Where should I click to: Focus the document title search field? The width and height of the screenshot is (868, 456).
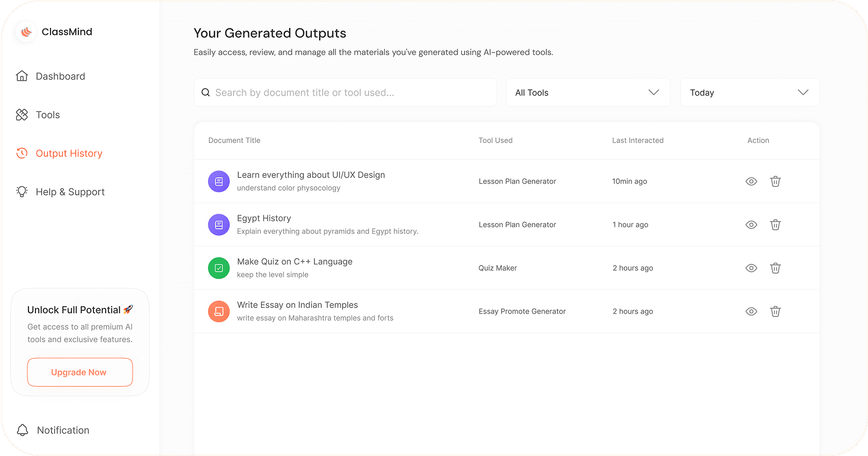click(345, 92)
